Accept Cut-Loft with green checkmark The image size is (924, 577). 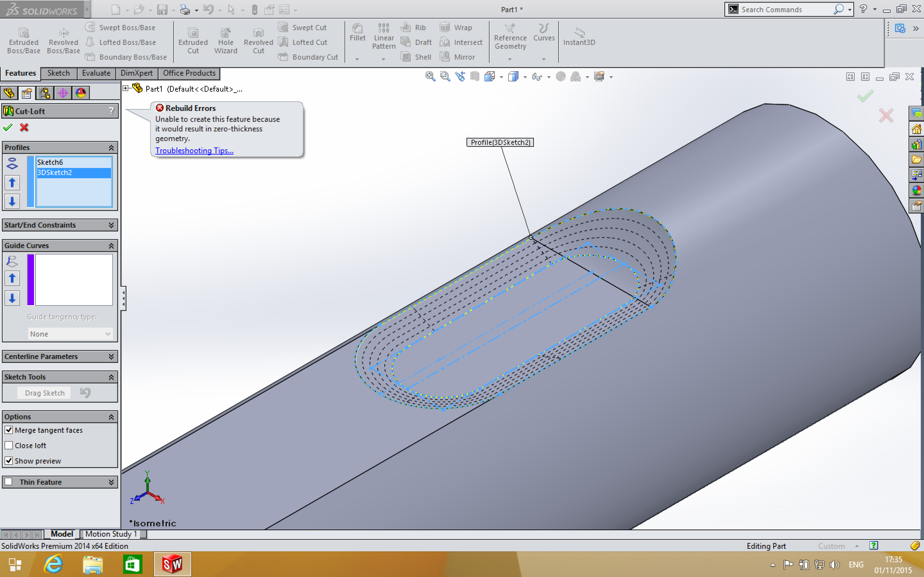point(8,128)
